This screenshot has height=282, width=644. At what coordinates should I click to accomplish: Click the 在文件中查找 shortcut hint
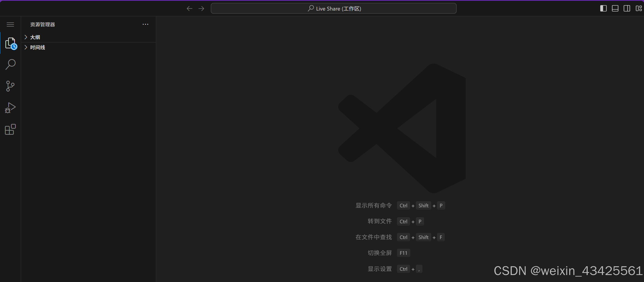point(374,237)
